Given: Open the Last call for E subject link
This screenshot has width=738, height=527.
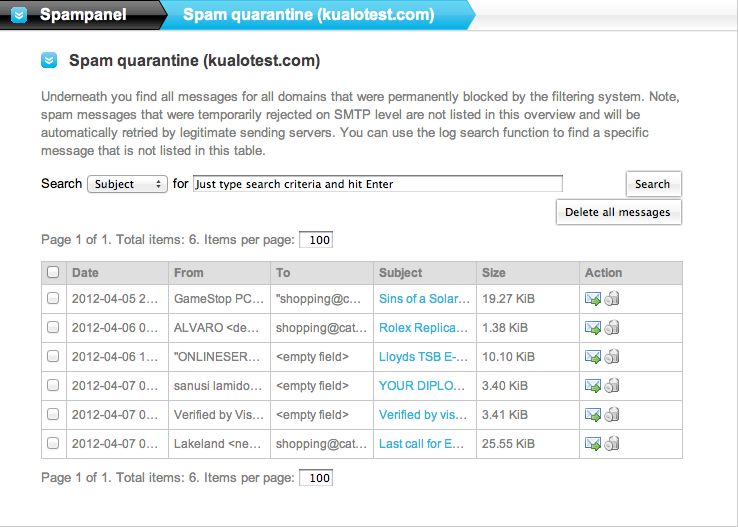Looking at the screenshot, I should click(x=421, y=444).
